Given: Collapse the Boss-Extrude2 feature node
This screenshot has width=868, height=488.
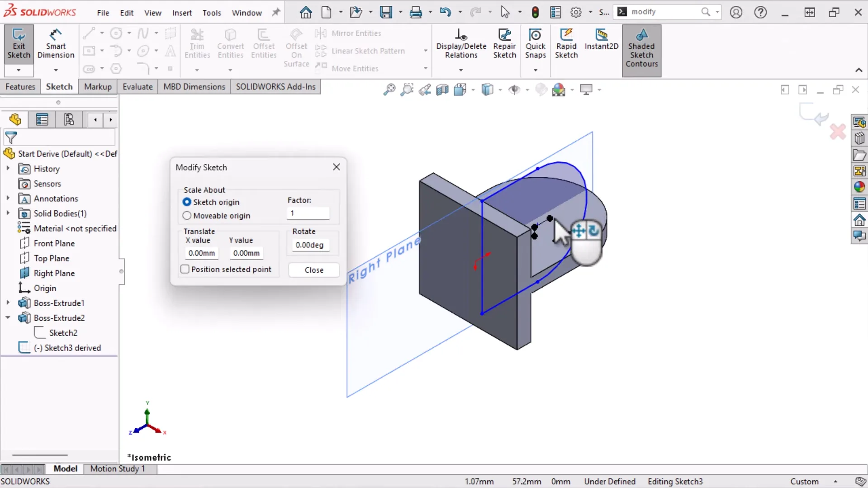Looking at the screenshot, I should coord(8,318).
